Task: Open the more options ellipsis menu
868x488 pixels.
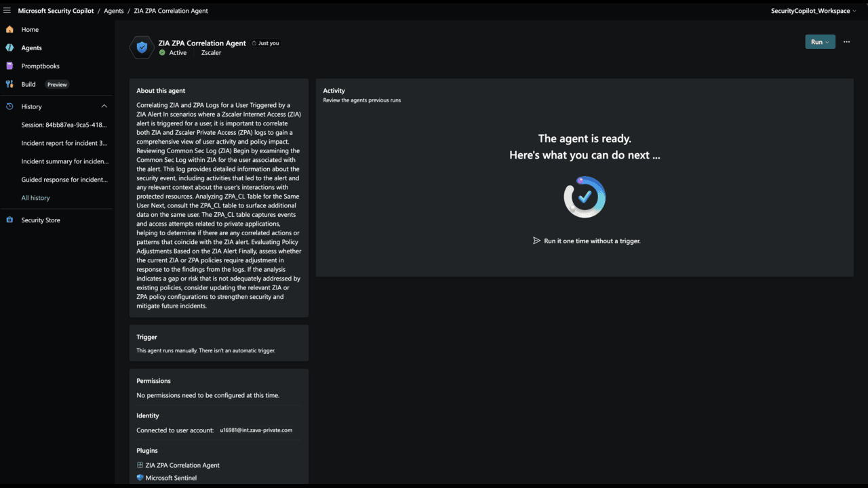Action: tap(846, 42)
